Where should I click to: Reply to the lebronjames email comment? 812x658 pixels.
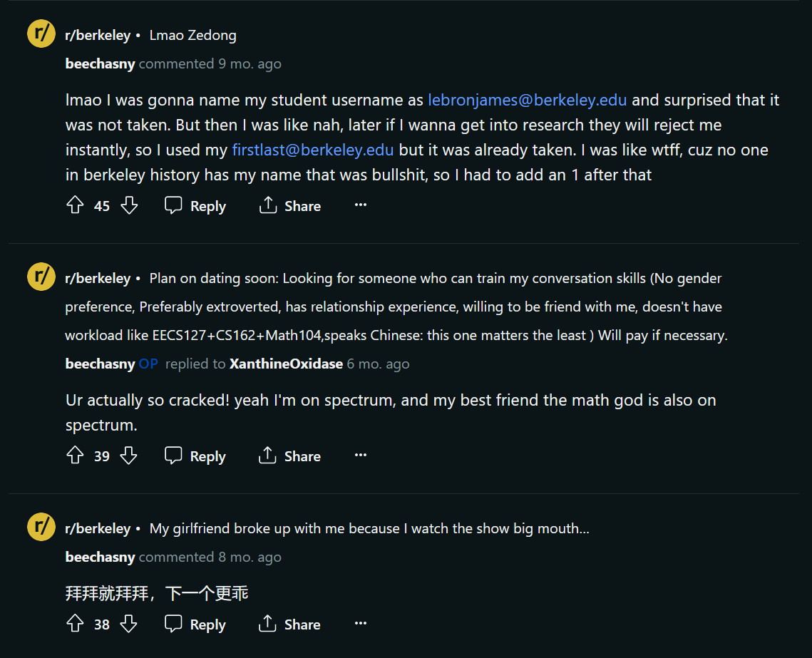(x=195, y=205)
